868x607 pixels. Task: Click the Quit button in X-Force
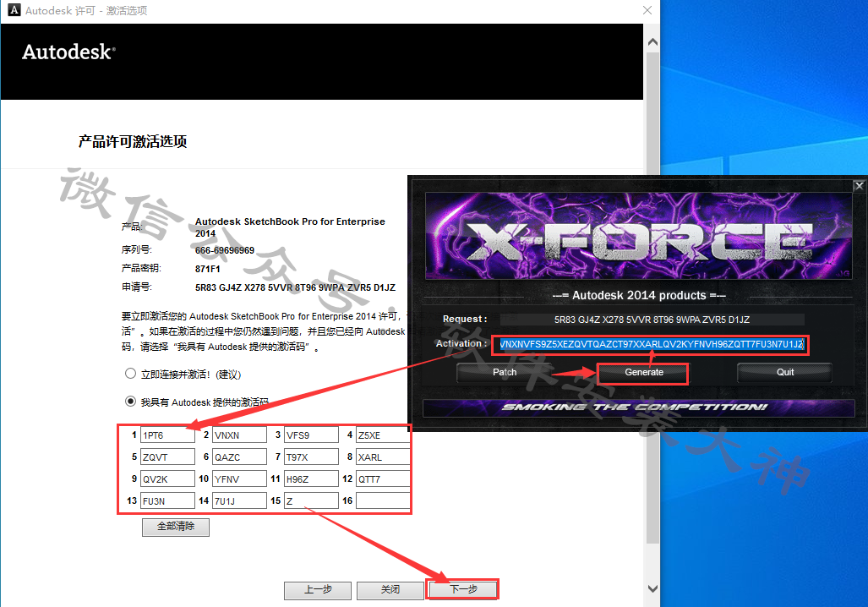coord(784,373)
